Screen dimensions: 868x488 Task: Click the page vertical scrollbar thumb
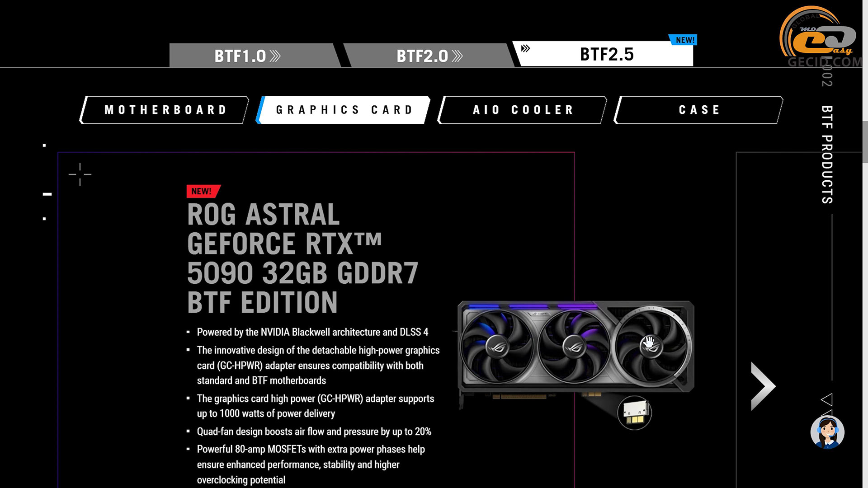pos(865,142)
